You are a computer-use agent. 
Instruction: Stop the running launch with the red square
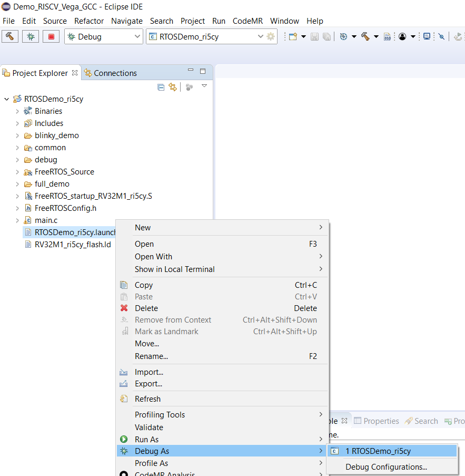pyautogui.click(x=51, y=37)
